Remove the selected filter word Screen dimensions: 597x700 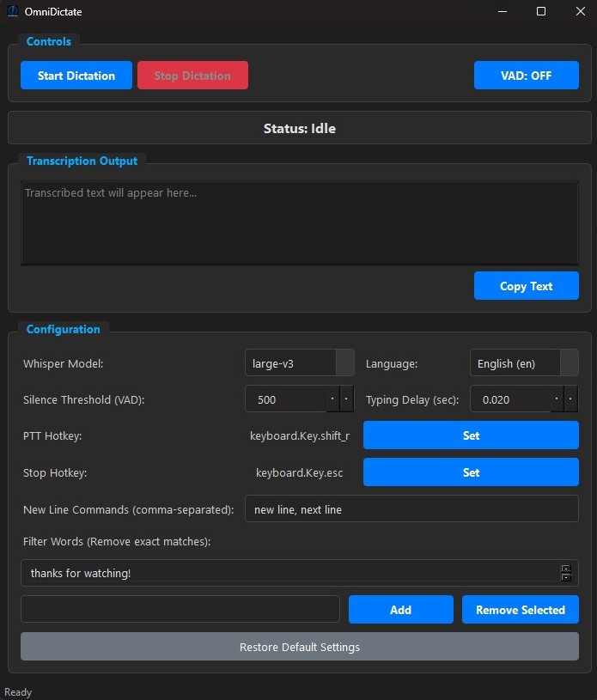pos(520,609)
